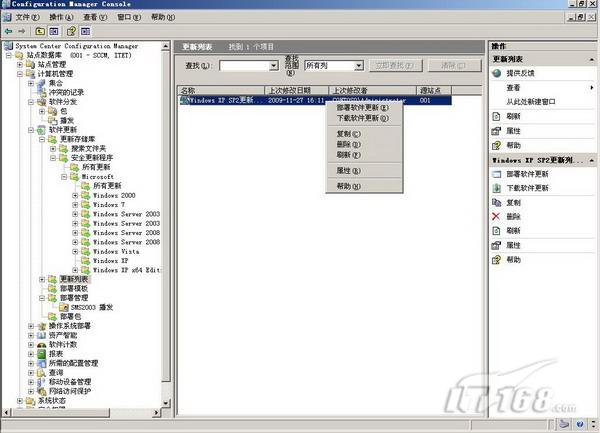Click the 立即查找 button

point(396,65)
